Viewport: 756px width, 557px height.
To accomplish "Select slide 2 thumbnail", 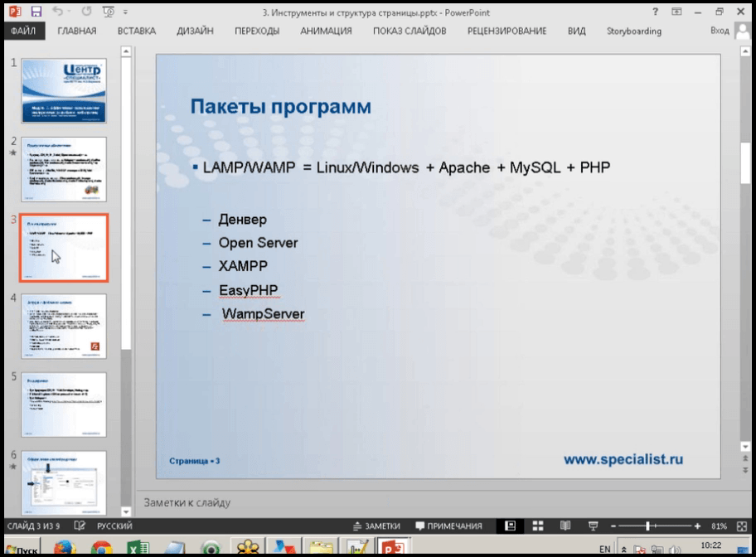I will (x=64, y=169).
